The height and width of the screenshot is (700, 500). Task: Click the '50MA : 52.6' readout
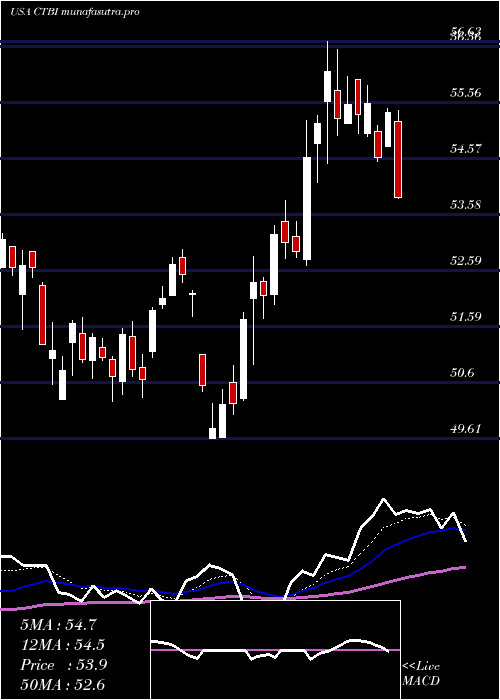coord(62,685)
